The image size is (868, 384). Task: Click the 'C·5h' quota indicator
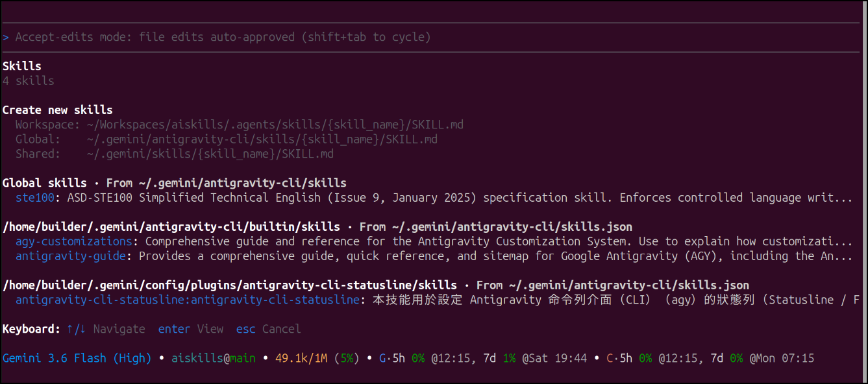[x=619, y=358]
